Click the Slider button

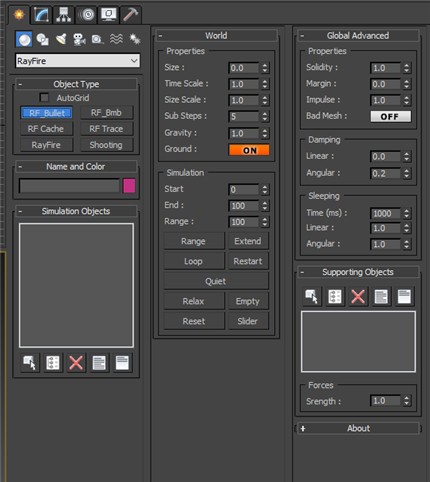click(248, 321)
